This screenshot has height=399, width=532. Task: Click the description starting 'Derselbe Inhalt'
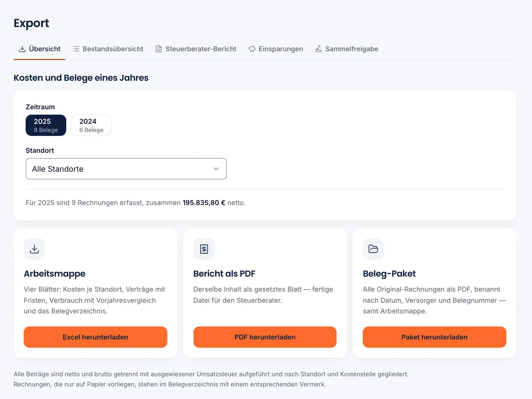(x=263, y=295)
